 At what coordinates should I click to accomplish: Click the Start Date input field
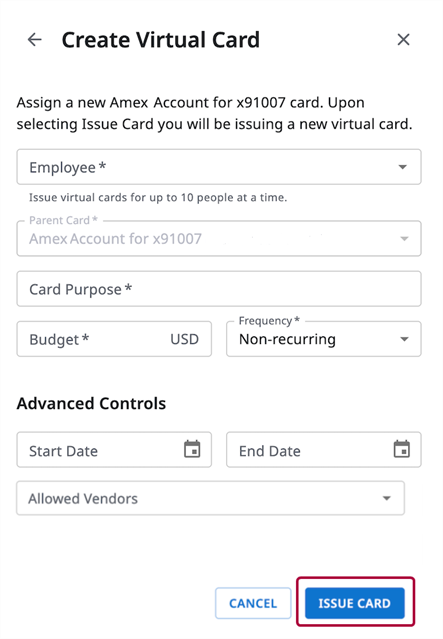pyautogui.click(x=114, y=450)
